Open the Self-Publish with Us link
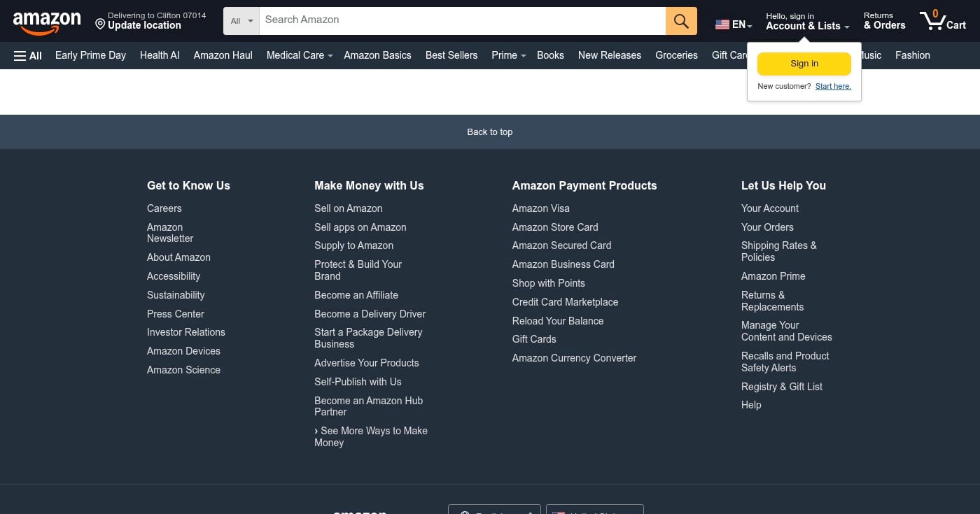 358,382
